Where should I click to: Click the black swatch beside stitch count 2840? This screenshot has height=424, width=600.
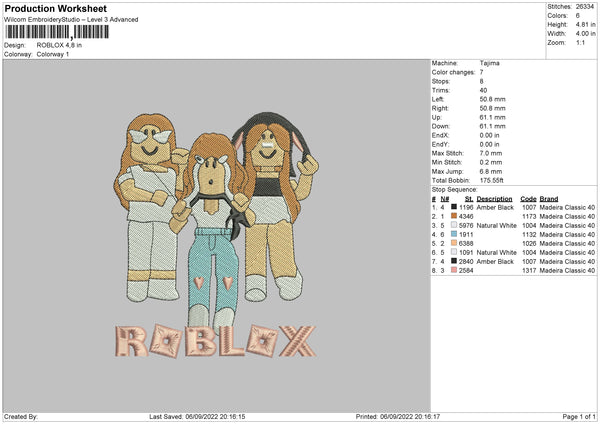tap(454, 261)
